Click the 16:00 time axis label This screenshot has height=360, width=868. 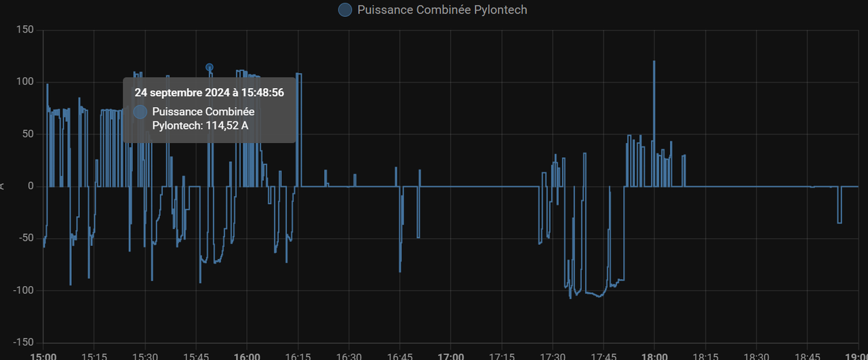[247, 355]
